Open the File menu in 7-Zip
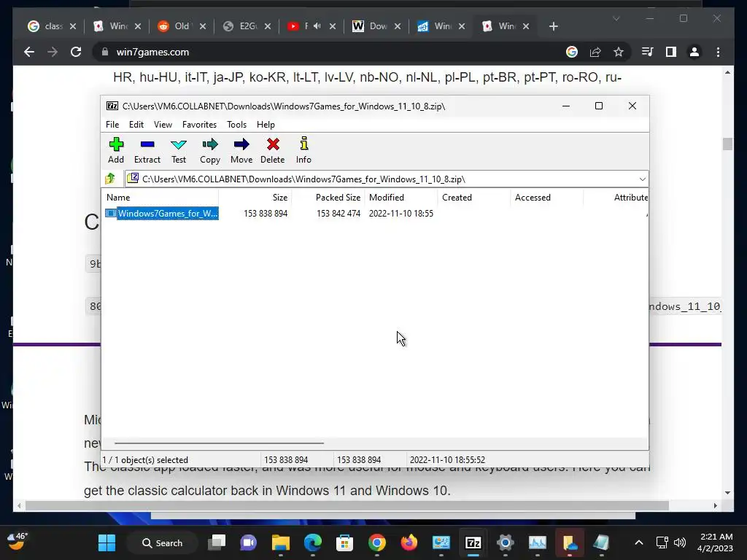The height and width of the screenshot is (560, 747). tap(112, 124)
